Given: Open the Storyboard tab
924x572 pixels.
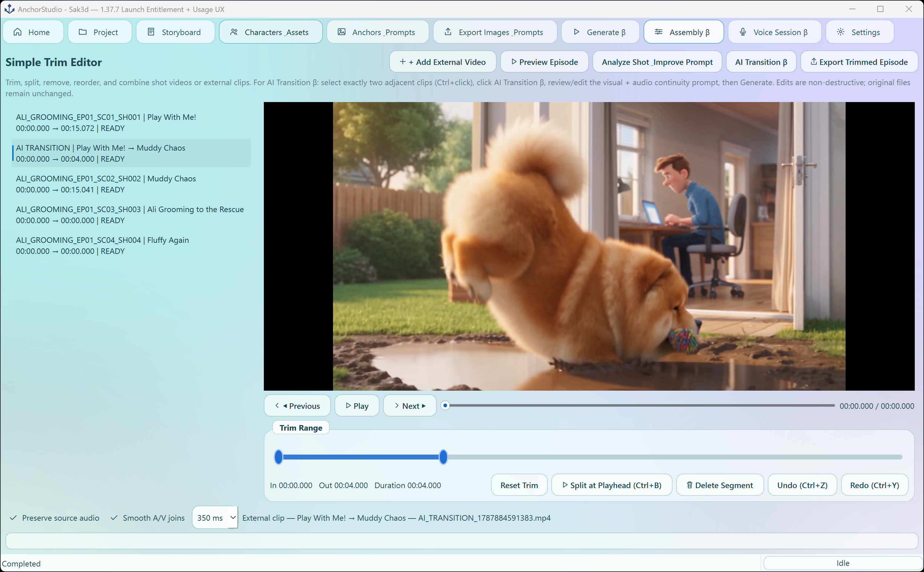Looking at the screenshot, I should pyautogui.click(x=175, y=32).
